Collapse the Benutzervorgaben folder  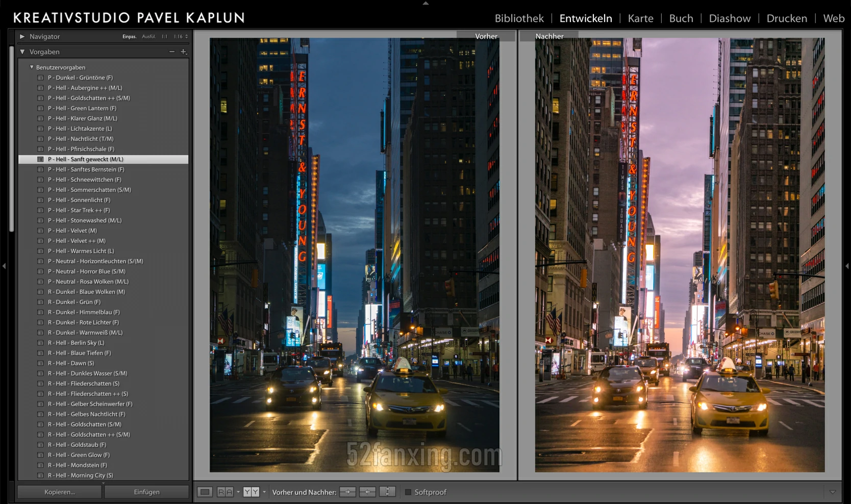pyautogui.click(x=32, y=67)
